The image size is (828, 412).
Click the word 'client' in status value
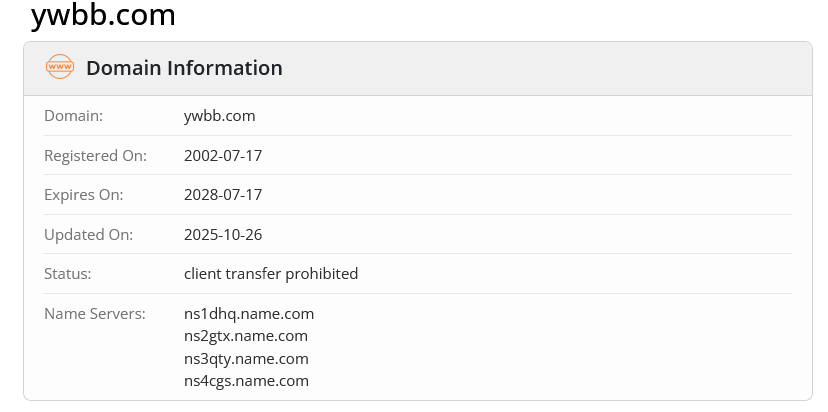pos(204,274)
